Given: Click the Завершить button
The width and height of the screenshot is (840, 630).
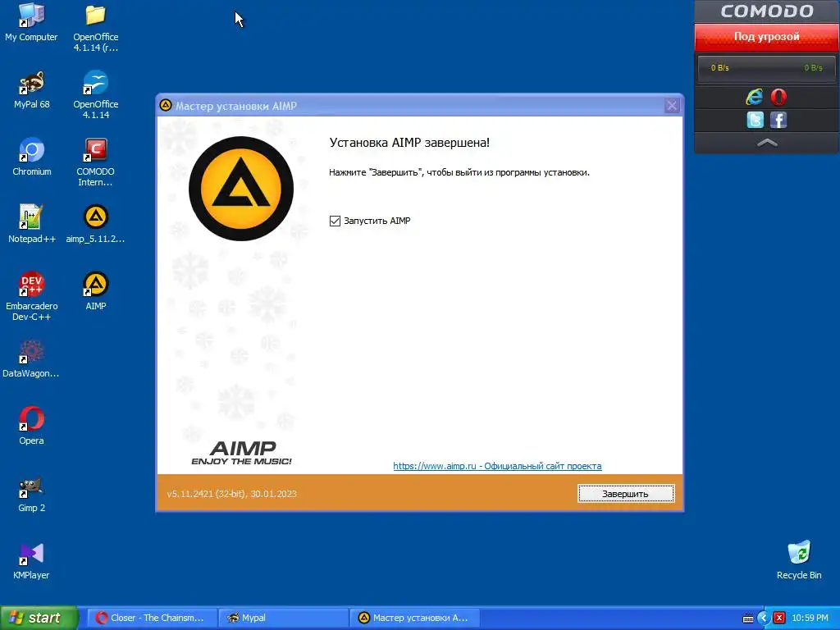Looking at the screenshot, I should tap(625, 493).
